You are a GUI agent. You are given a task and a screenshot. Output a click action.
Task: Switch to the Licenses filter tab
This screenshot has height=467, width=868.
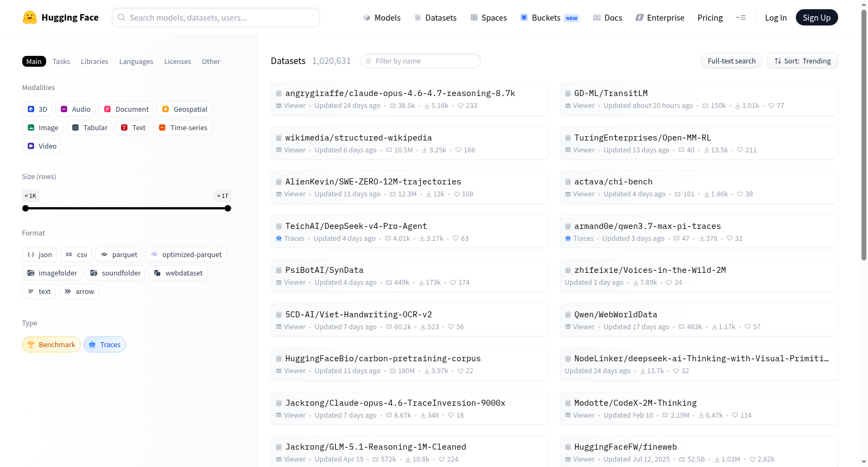[177, 61]
